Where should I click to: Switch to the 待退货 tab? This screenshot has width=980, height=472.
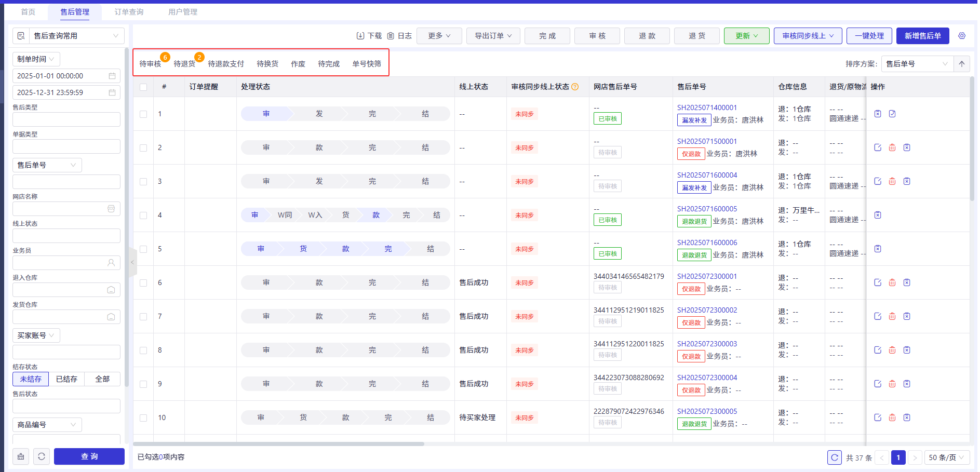(184, 64)
